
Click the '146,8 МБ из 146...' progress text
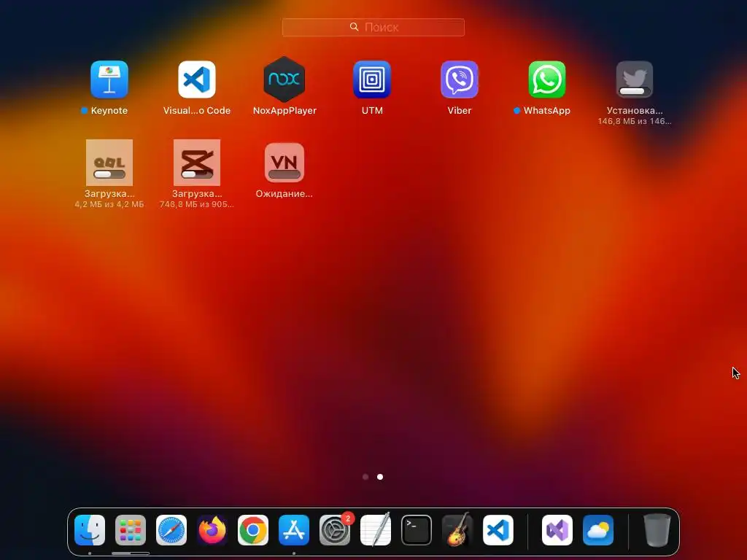pyautogui.click(x=635, y=122)
